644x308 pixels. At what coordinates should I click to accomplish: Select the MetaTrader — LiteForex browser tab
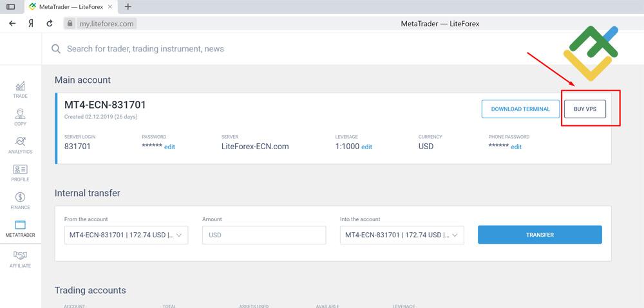pos(71,7)
